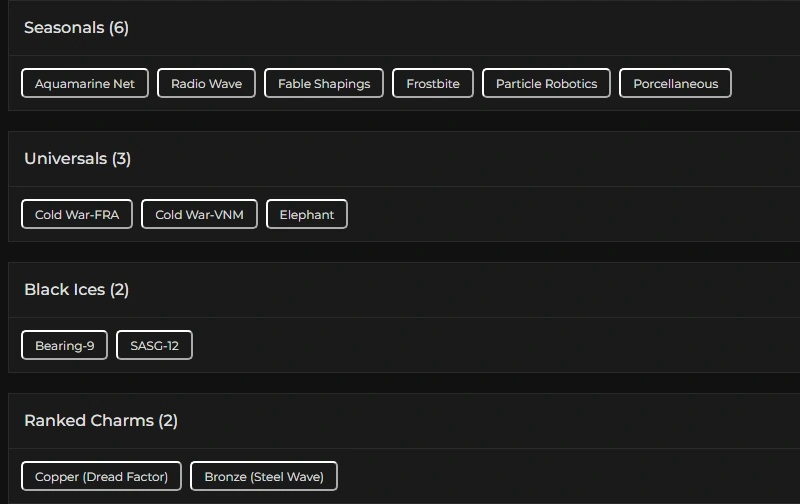Click the Universals (3) section header
Viewport: 800px width, 504px height.
point(77,159)
